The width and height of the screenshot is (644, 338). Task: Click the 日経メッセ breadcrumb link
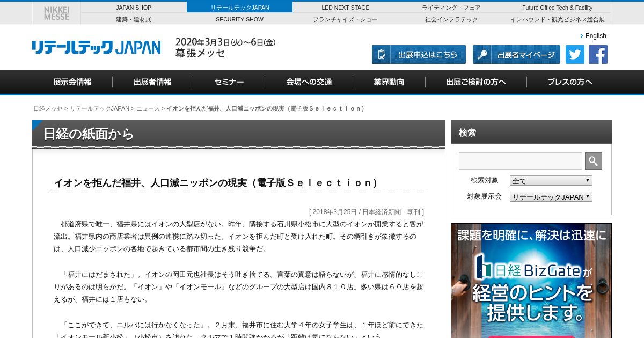(x=48, y=108)
